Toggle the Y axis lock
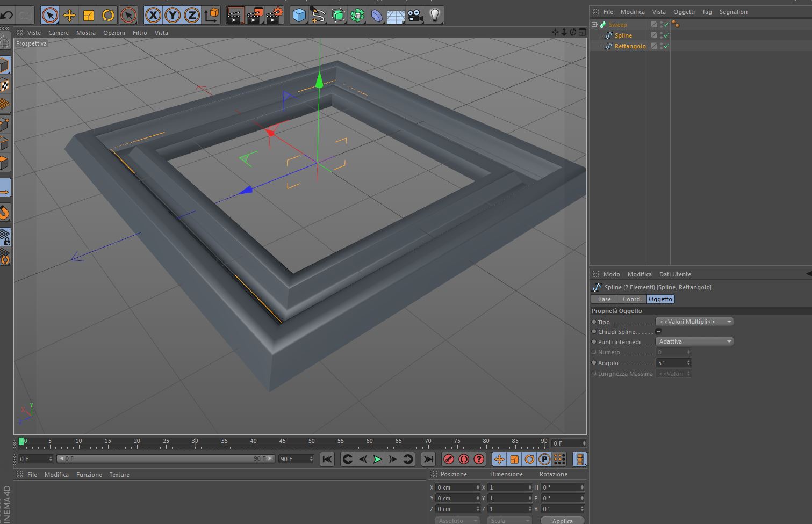812x524 pixels. pyautogui.click(x=173, y=16)
